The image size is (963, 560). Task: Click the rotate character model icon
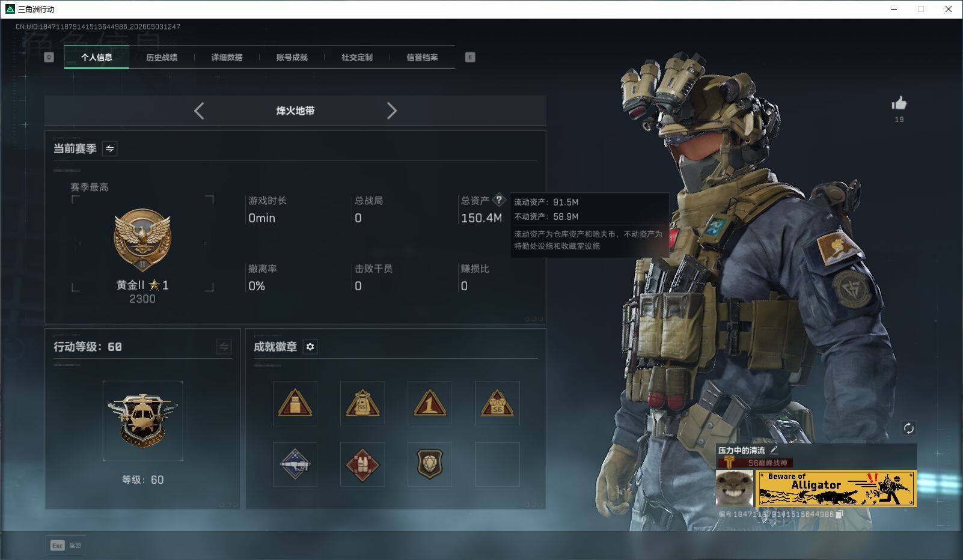(x=908, y=428)
